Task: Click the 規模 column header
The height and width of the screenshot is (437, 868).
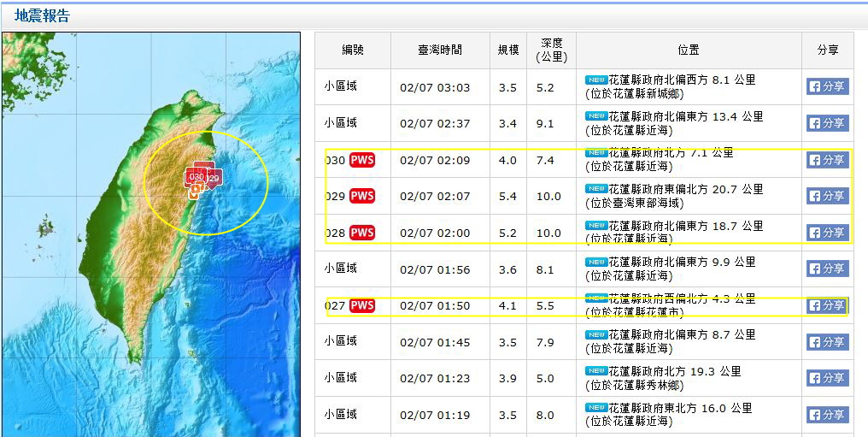Action: point(508,50)
